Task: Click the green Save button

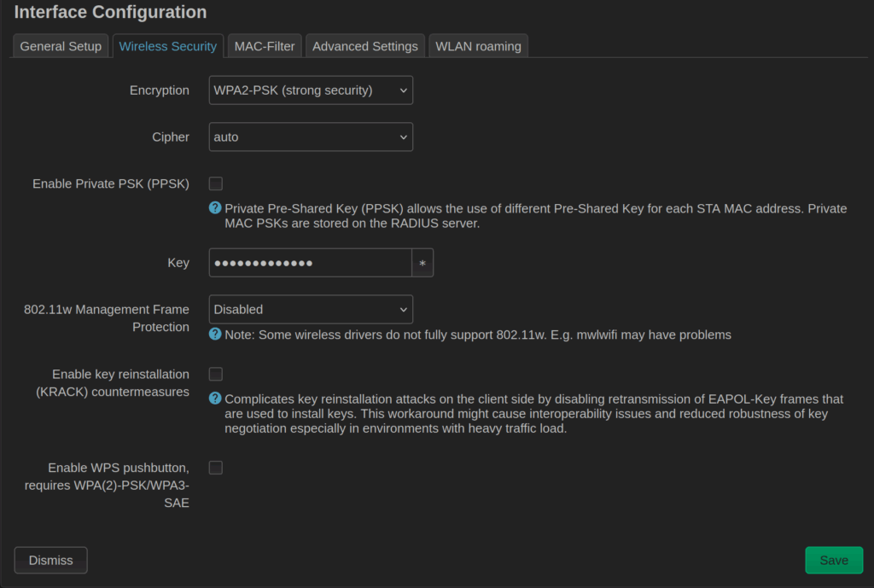Action: click(834, 561)
